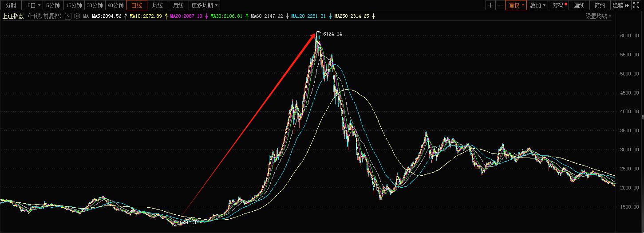Select the 月线 monthly chart tab
Viewport: 644px width, 233px height.
tap(178, 5)
